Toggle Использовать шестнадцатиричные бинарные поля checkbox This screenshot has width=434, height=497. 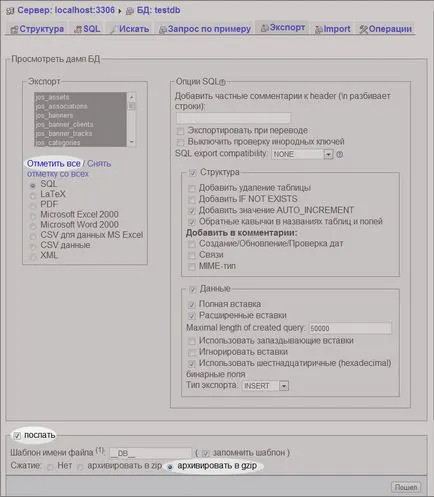pos(192,364)
